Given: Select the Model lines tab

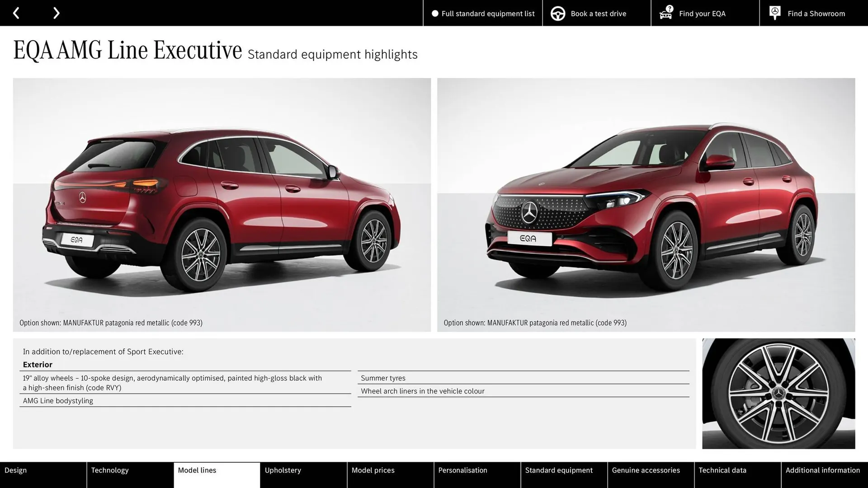Looking at the screenshot, I should pyautogui.click(x=197, y=470).
